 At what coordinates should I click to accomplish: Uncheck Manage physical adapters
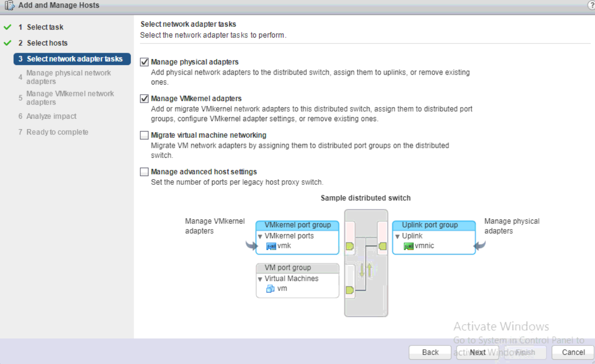pyautogui.click(x=144, y=62)
